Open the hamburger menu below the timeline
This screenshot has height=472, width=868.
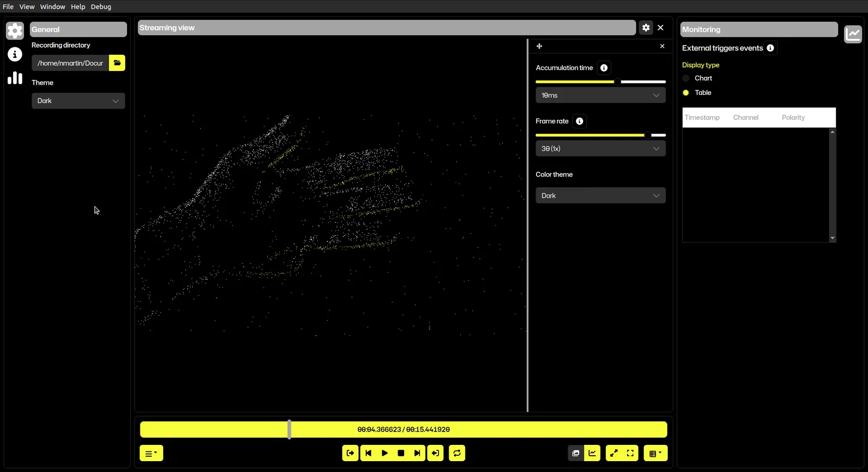pos(151,453)
